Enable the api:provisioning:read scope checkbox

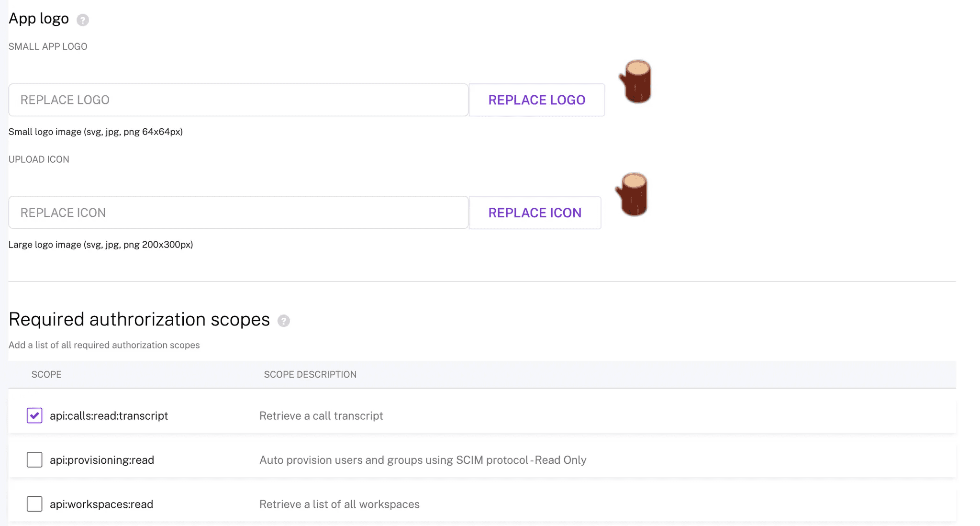[x=34, y=460]
